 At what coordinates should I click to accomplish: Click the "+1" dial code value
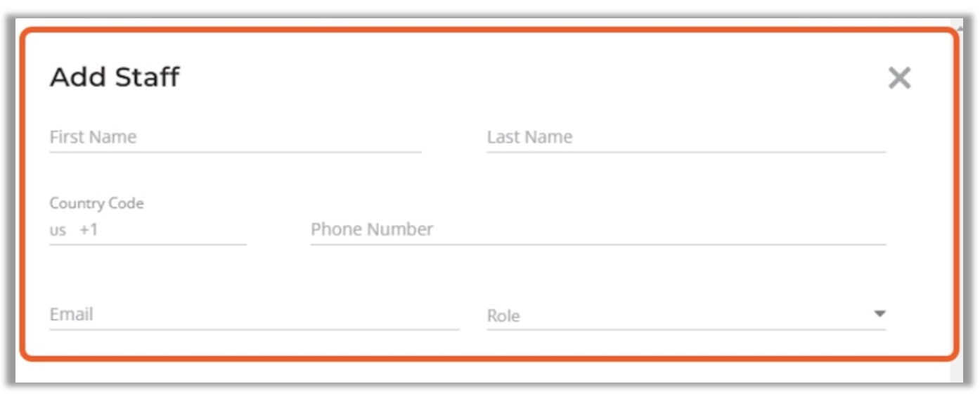89,230
